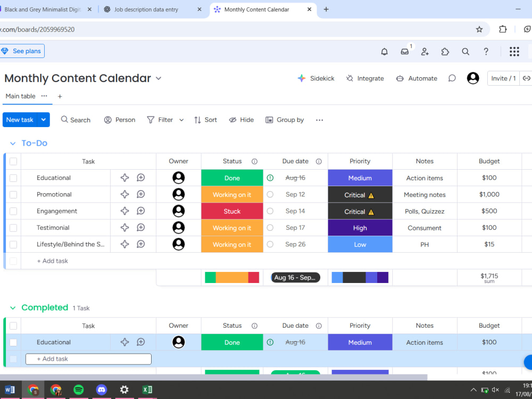The height and width of the screenshot is (399, 532).
Task: Tick the select-all checkbox in To-Do header
Action: 13,162
